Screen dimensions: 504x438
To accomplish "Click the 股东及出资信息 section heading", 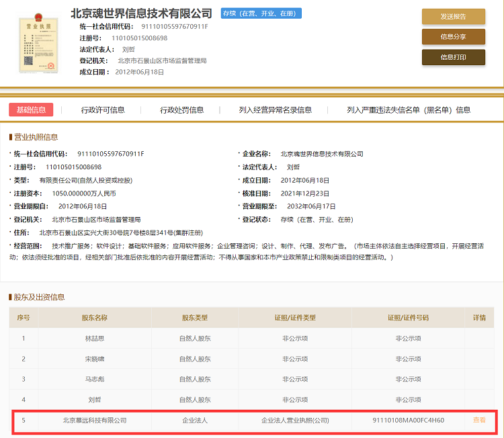I will coord(39,297).
